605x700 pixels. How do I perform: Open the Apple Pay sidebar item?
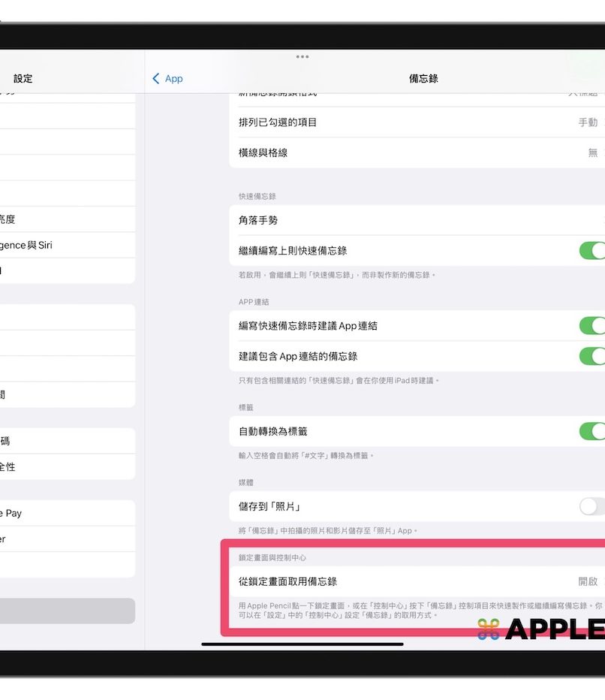68,513
